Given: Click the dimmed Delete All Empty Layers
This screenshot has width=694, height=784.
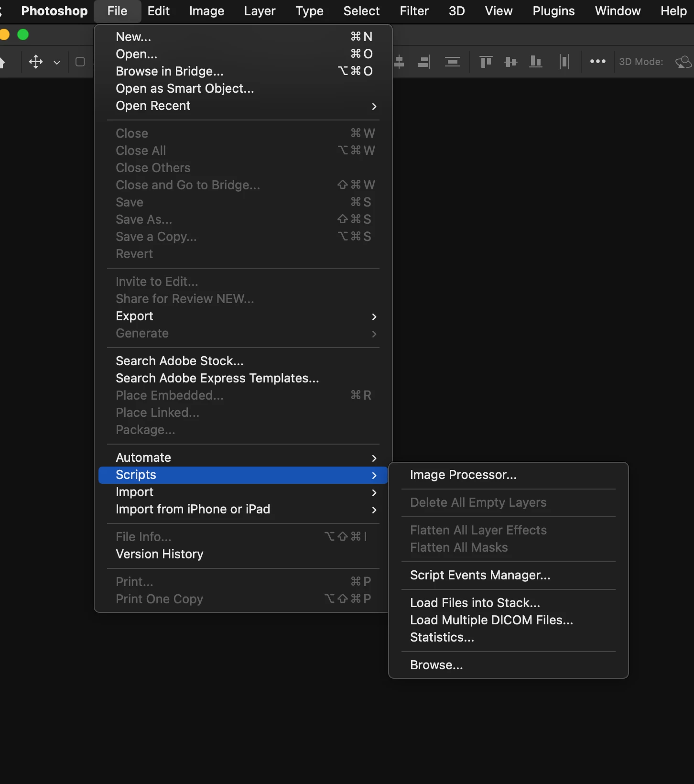Looking at the screenshot, I should pos(509,502).
